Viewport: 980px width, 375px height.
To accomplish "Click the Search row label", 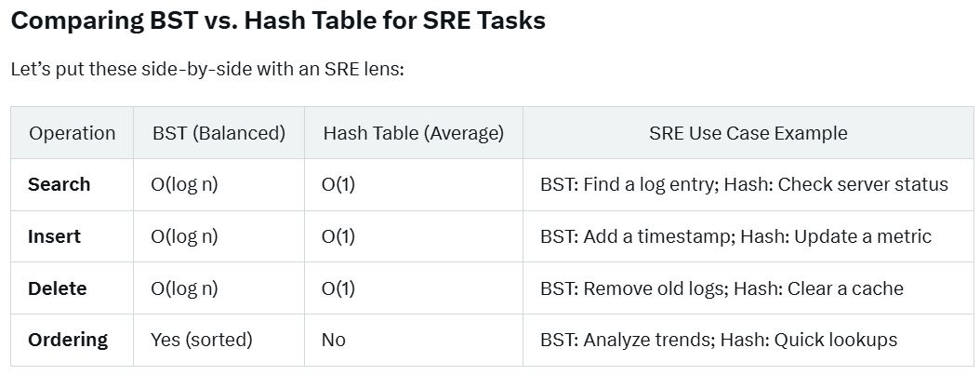I will [60, 184].
